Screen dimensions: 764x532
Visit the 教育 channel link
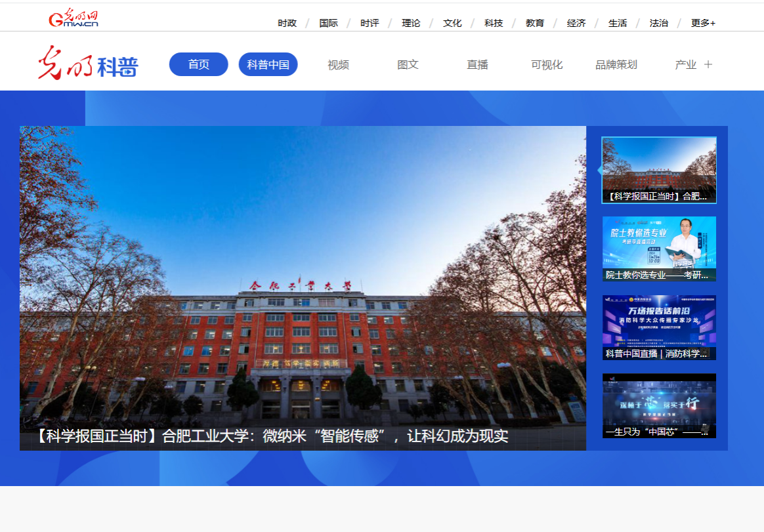tap(535, 23)
